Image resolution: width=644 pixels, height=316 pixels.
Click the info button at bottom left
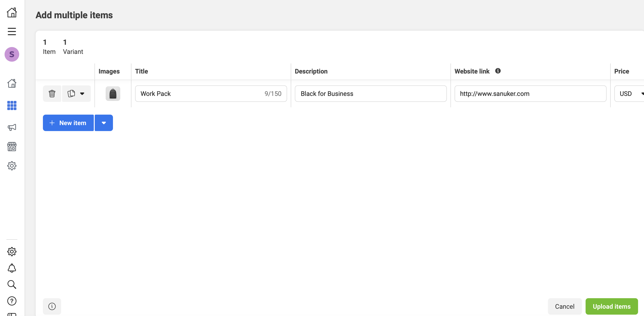coord(52,306)
